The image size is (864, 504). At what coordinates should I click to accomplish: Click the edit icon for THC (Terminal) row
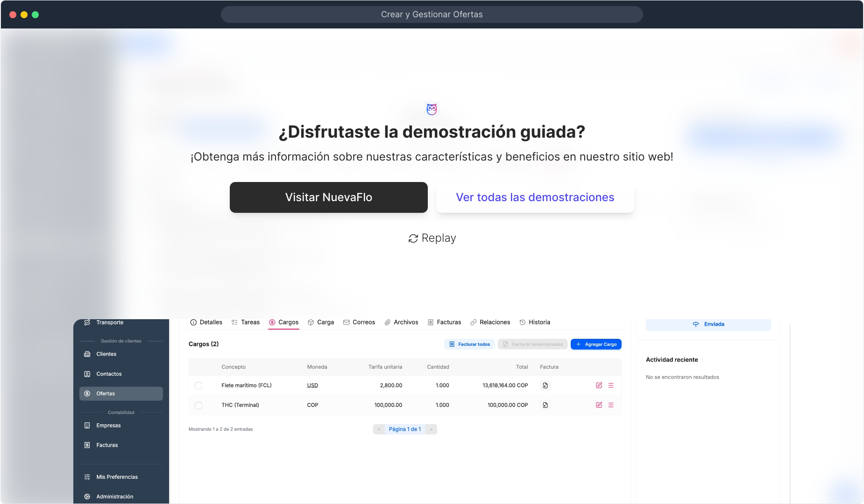(x=599, y=405)
